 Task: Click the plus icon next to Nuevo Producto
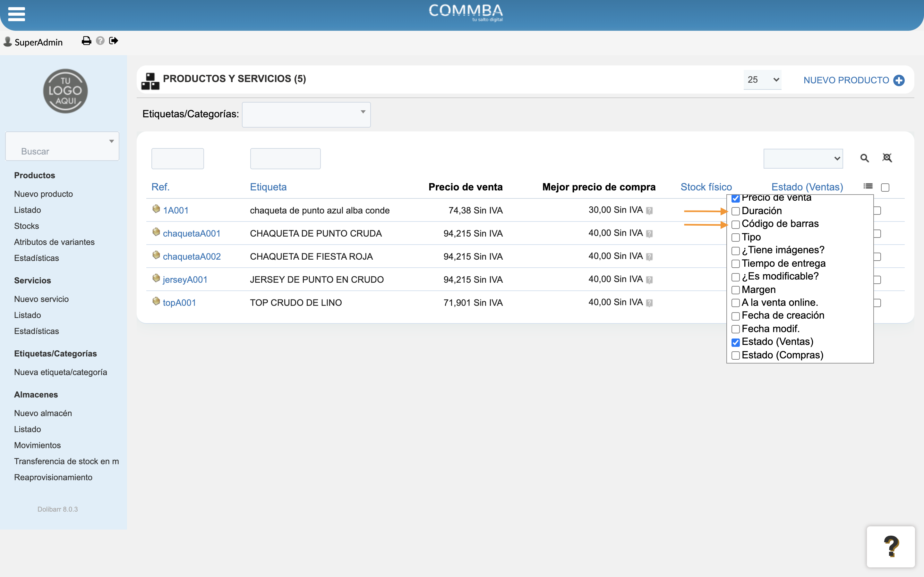pyautogui.click(x=899, y=80)
